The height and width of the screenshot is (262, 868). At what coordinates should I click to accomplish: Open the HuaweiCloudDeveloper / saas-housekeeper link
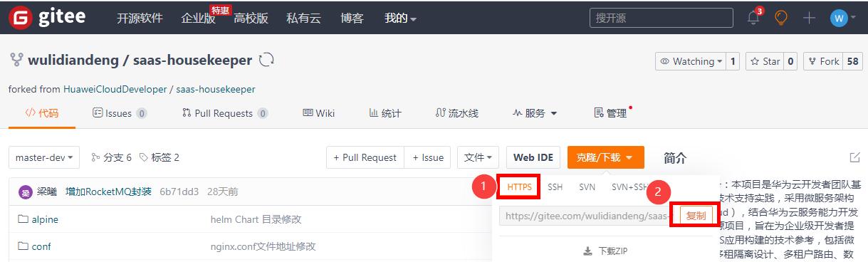click(159, 89)
